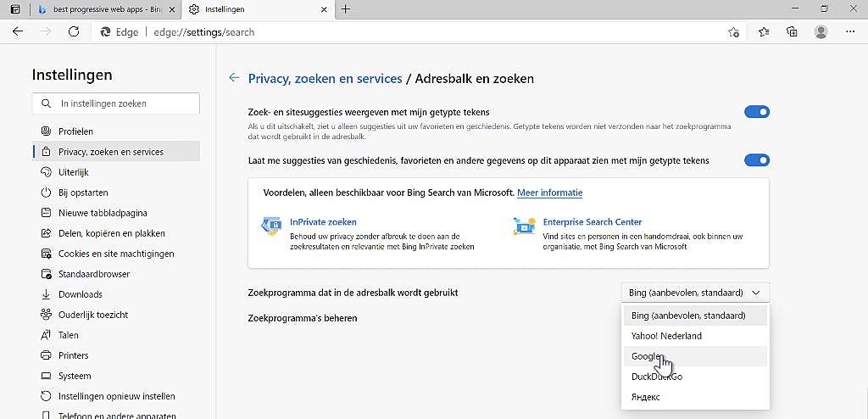Add this page to favorites star icon

coord(733,32)
